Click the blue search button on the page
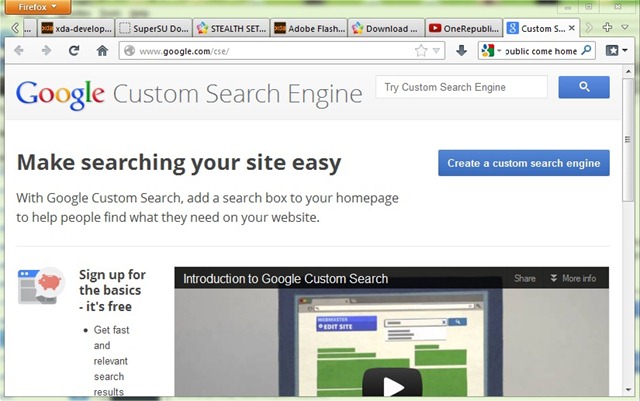The image size is (640, 401). 584,87
